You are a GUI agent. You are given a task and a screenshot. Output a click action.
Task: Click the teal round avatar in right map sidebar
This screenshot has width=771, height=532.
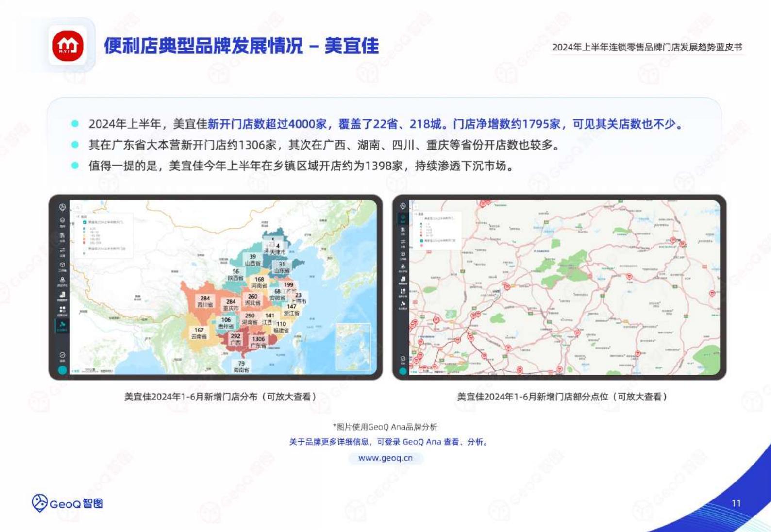point(402,371)
